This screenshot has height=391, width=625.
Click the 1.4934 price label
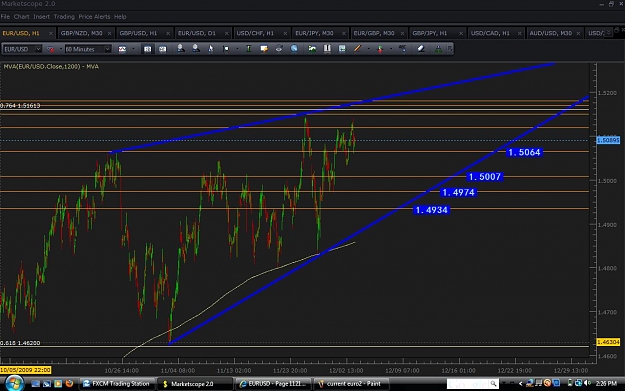tap(432, 210)
